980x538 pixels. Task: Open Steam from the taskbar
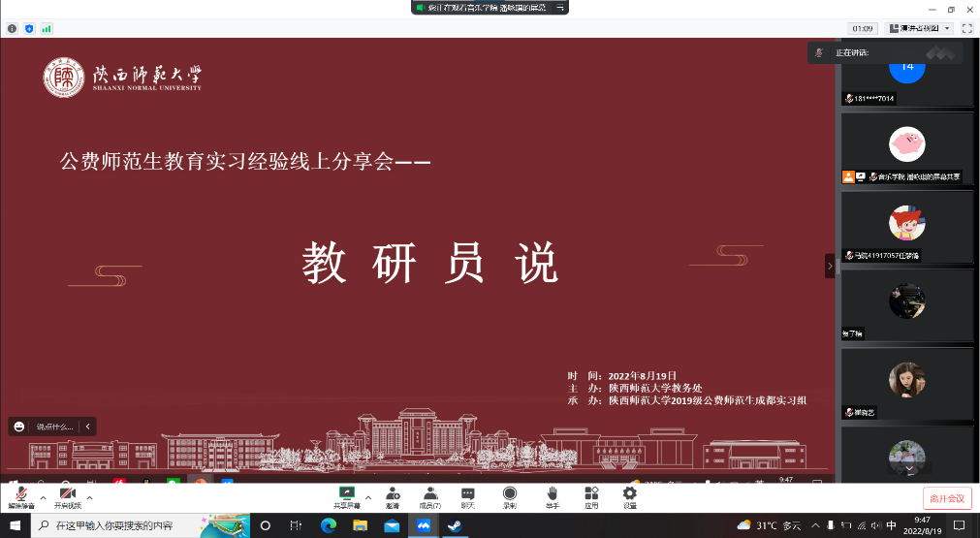455,525
